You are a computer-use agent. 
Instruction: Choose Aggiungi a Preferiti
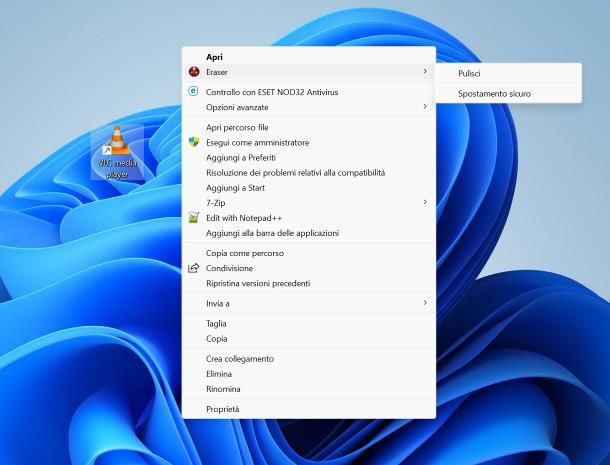pyautogui.click(x=309, y=158)
